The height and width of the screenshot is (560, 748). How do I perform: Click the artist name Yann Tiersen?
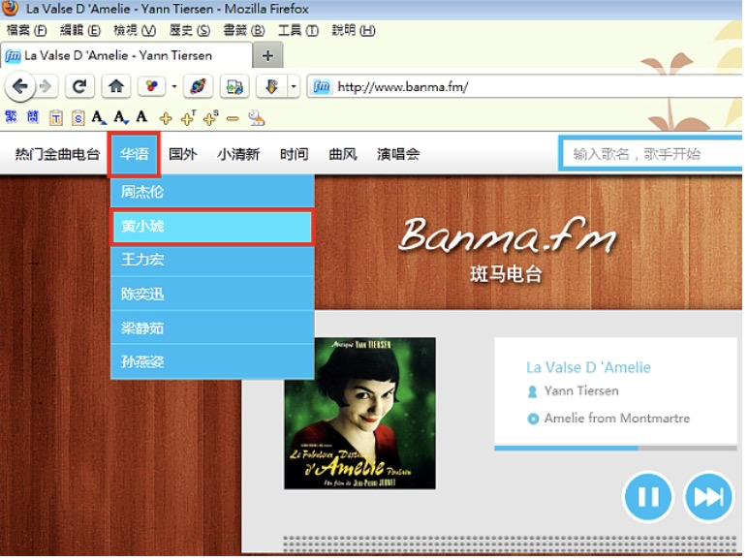581,391
